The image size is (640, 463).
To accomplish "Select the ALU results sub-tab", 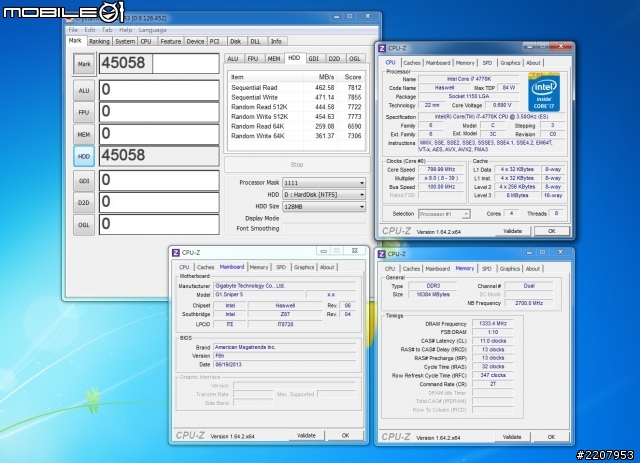I will tap(233, 59).
